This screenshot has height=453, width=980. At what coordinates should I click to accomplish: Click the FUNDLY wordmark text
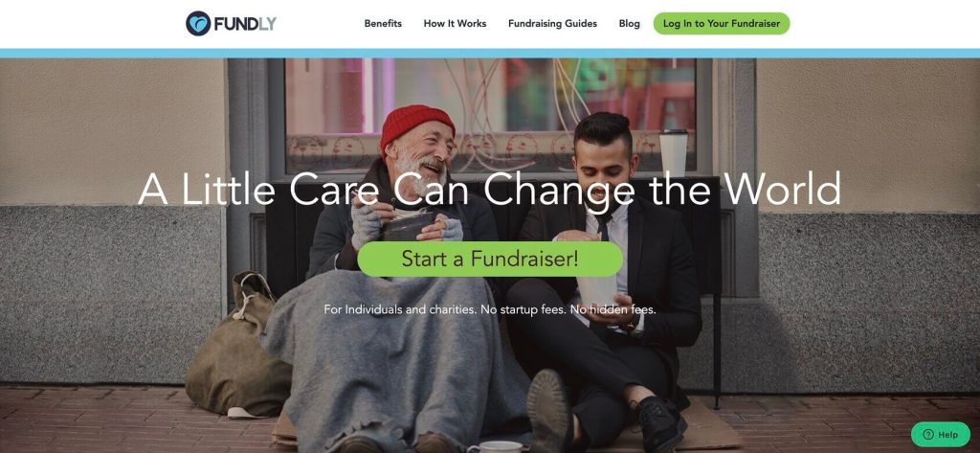tap(245, 24)
